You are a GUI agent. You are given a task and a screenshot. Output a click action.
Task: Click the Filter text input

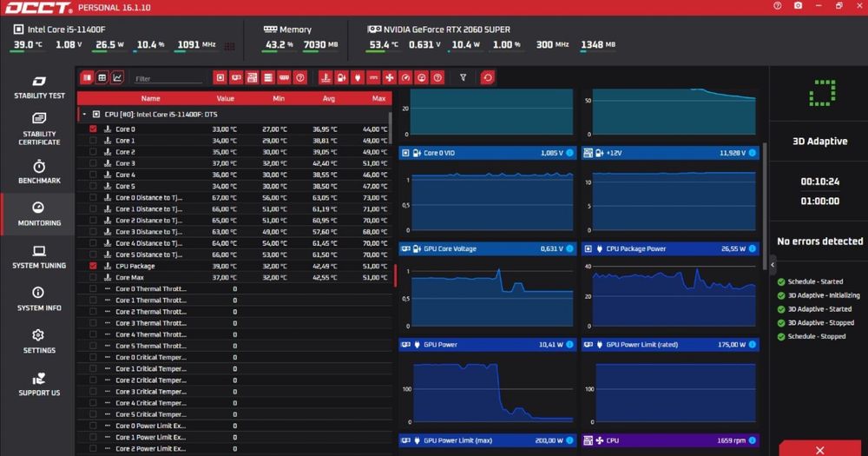coord(169,79)
